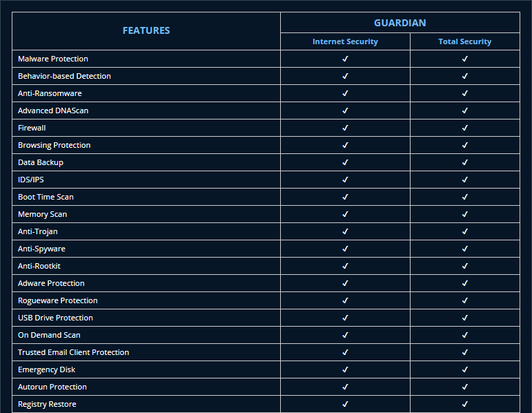Click Internet Security checkmark for Memory Scan
Viewport: 532px width, 413px height.
(x=345, y=214)
